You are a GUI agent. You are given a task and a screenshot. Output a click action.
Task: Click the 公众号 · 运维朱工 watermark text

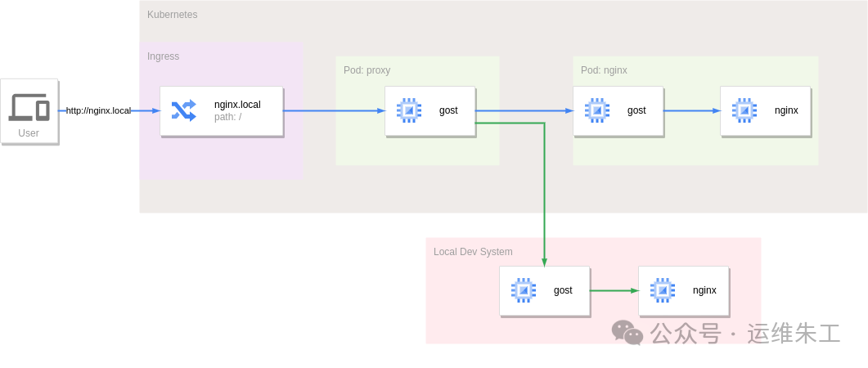(x=744, y=334)
